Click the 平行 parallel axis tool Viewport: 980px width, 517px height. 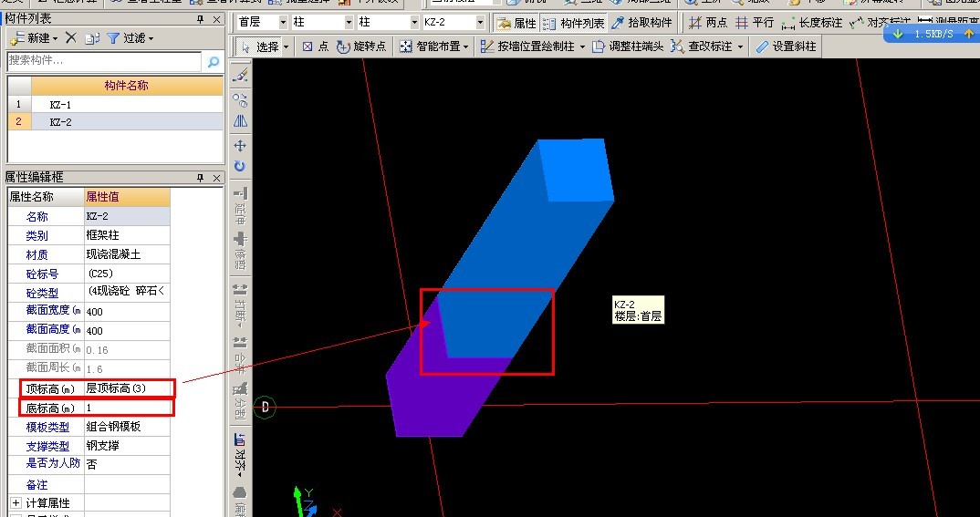click(x=755, y=23)
